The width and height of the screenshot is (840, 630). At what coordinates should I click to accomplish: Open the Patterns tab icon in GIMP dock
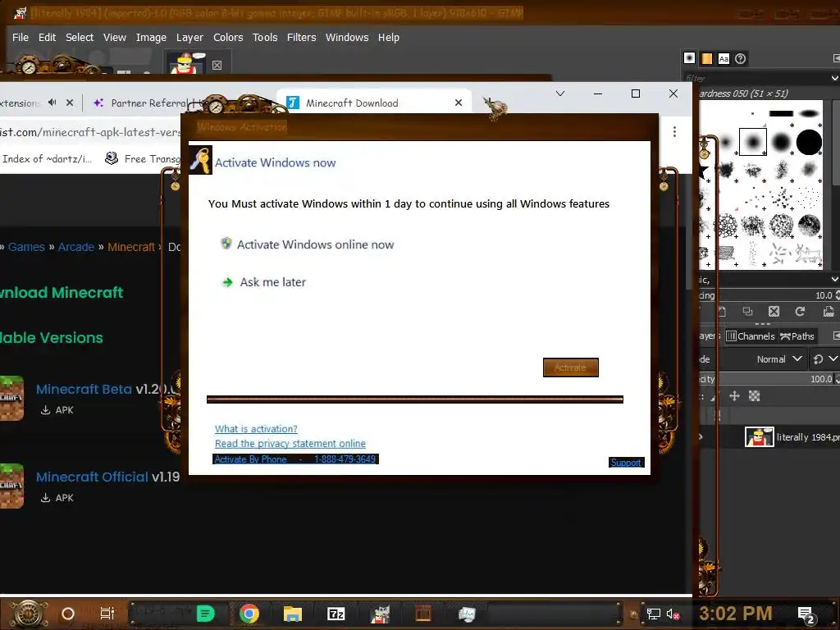pos(706,58)
